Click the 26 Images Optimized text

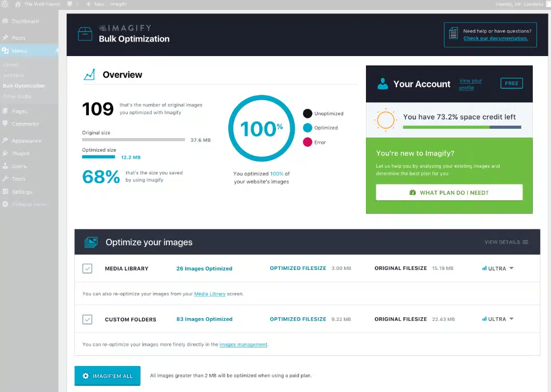[x=204, y=268]
